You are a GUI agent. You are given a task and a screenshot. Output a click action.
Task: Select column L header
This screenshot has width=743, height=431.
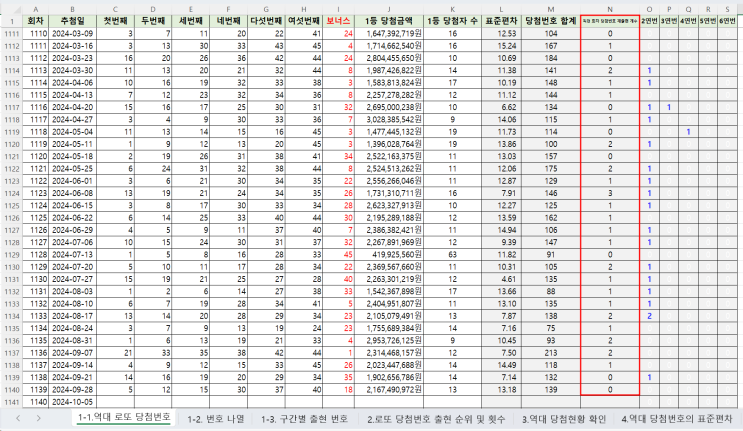pyautogui.click(x=501, y=9)
